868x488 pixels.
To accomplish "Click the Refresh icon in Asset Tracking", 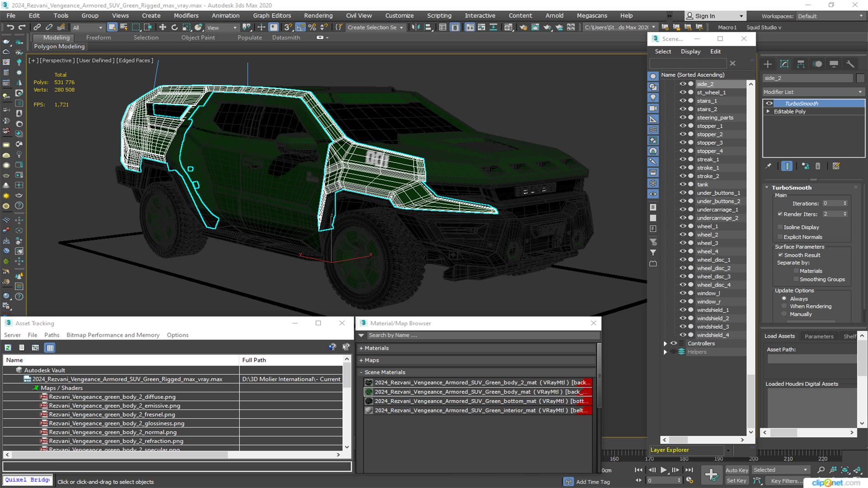I will point(8,347).
